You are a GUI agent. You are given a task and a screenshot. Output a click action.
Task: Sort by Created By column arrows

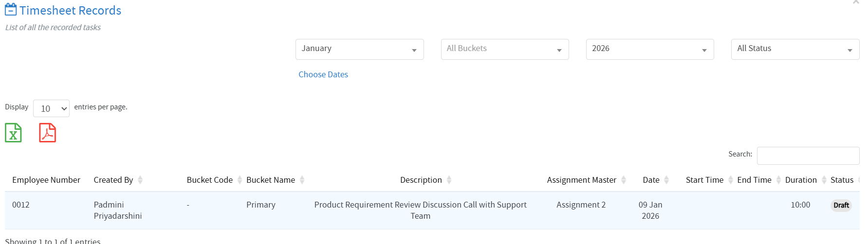point(140,180)
